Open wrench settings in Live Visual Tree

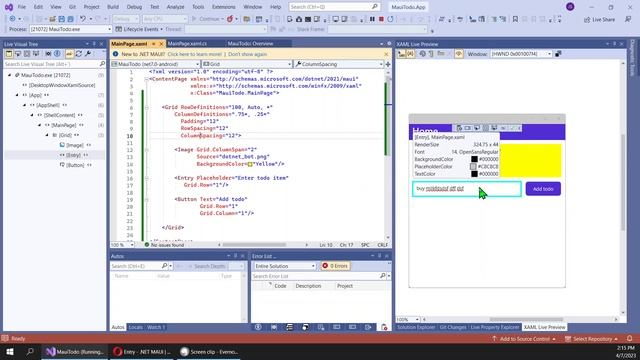point(88,54)
